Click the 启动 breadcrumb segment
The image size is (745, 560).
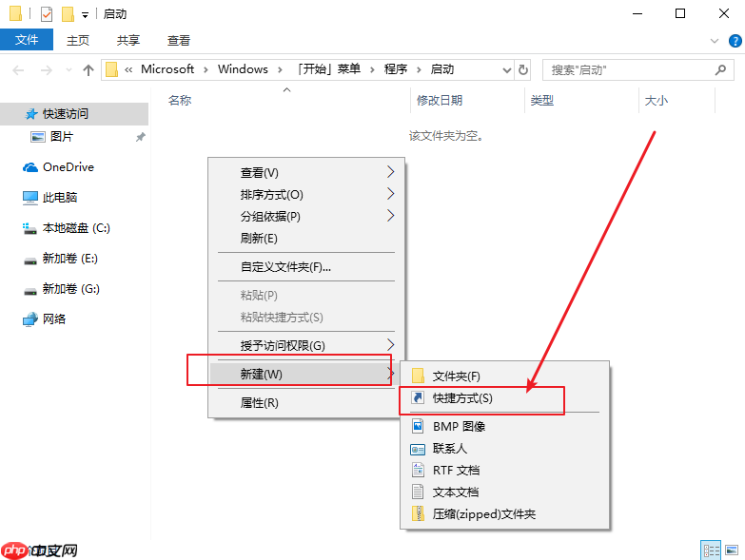coord(442,69)
